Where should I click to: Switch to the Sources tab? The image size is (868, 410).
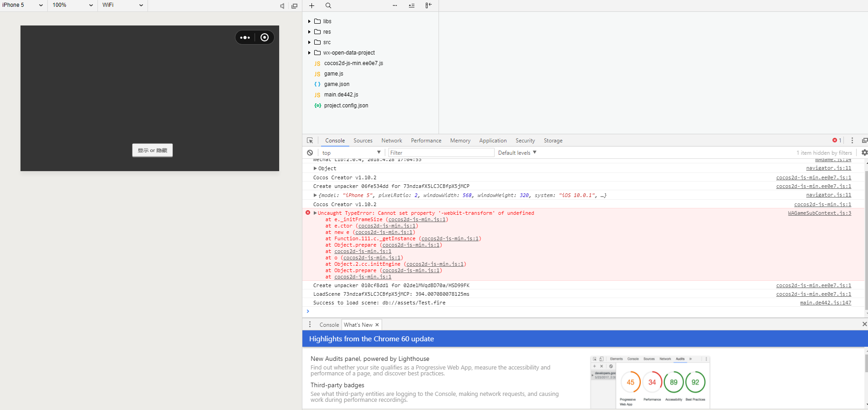pyautogui.click(x=363, y=141)
